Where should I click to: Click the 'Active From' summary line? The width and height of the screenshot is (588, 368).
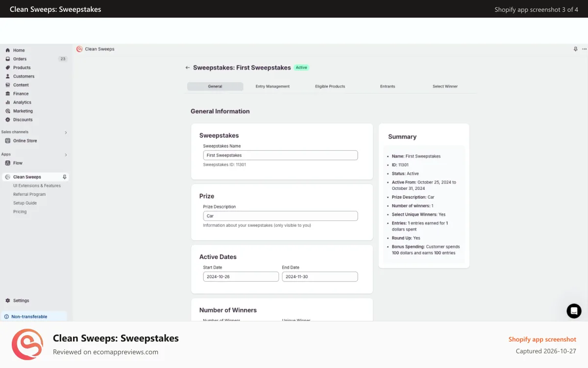(x=424, y=185)
